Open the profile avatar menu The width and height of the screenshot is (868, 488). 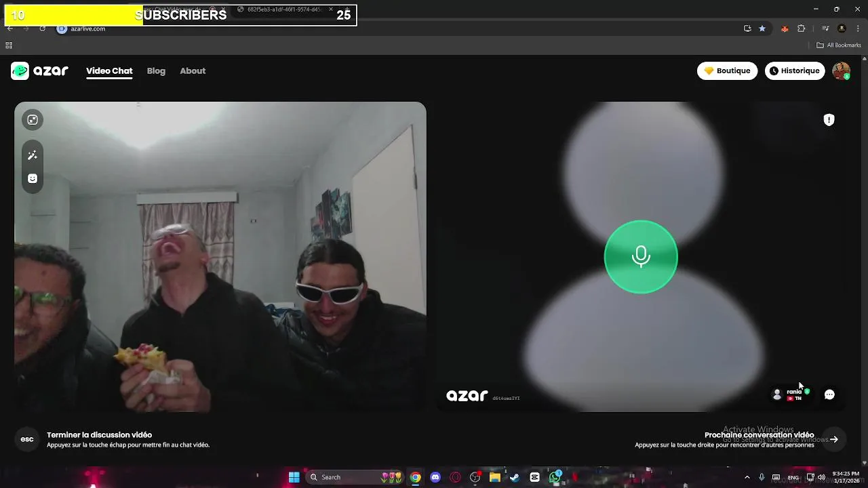(841, 70)
